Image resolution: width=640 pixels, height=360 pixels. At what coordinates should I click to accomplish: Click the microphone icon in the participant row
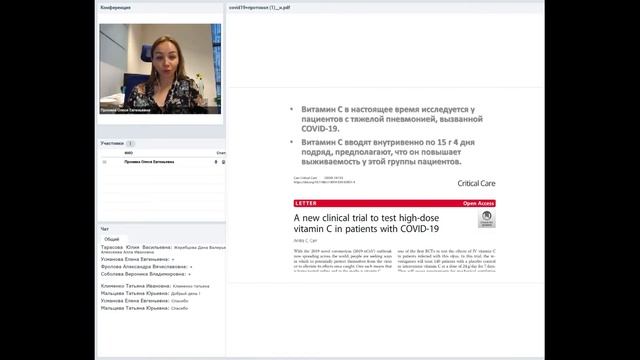click(216, 162)
